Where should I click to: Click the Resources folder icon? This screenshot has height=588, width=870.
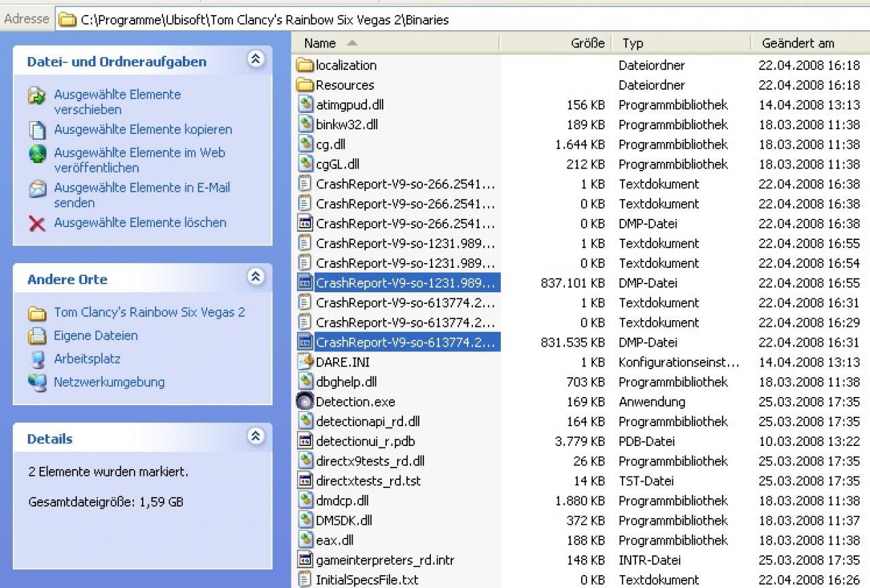pyautogui.click(x=305, y=85)
